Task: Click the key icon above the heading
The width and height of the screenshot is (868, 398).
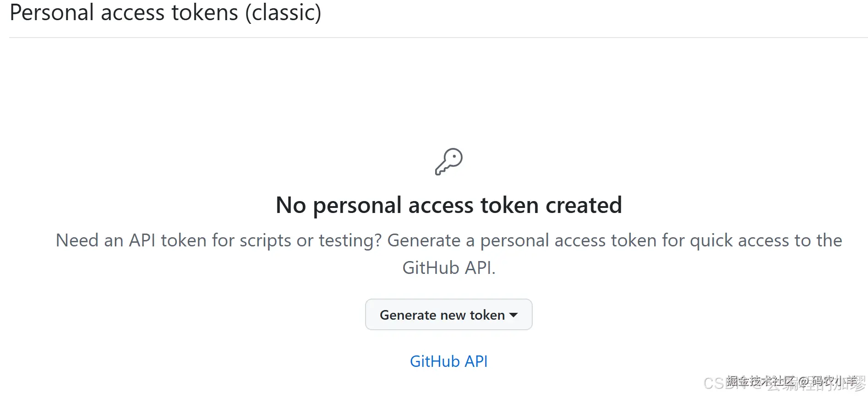Action: pos(448,162)
